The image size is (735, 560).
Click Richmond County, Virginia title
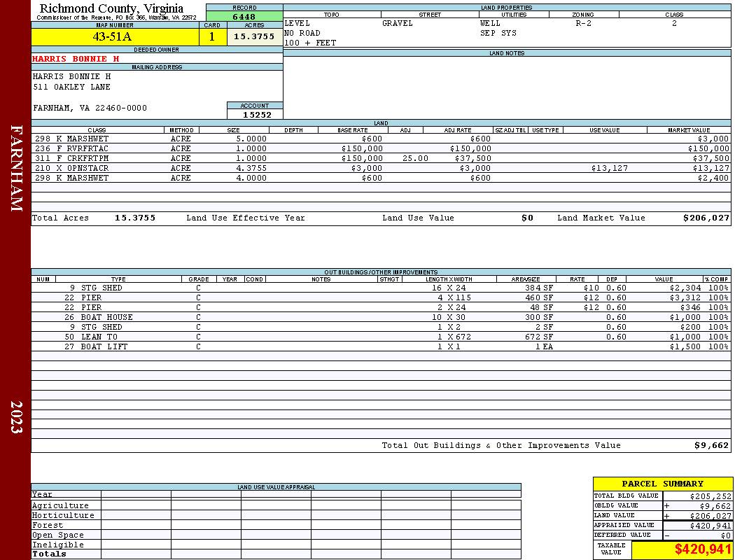(111, 8)
